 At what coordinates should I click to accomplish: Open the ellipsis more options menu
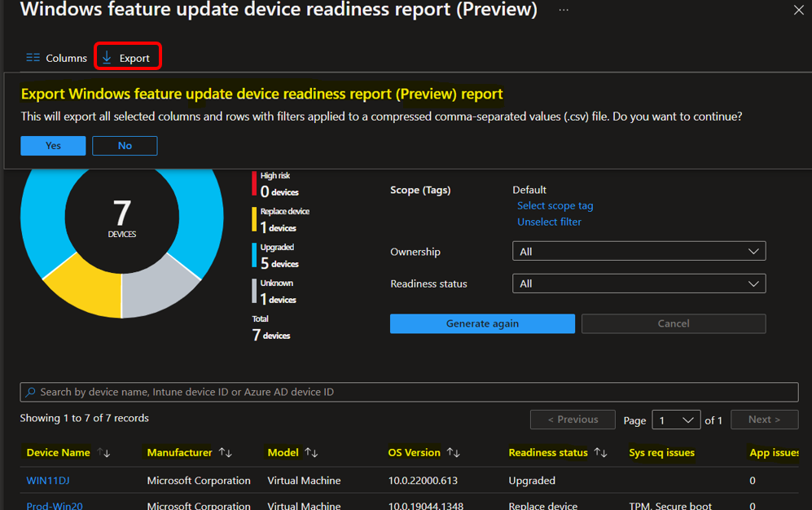(x=564, y=10)
